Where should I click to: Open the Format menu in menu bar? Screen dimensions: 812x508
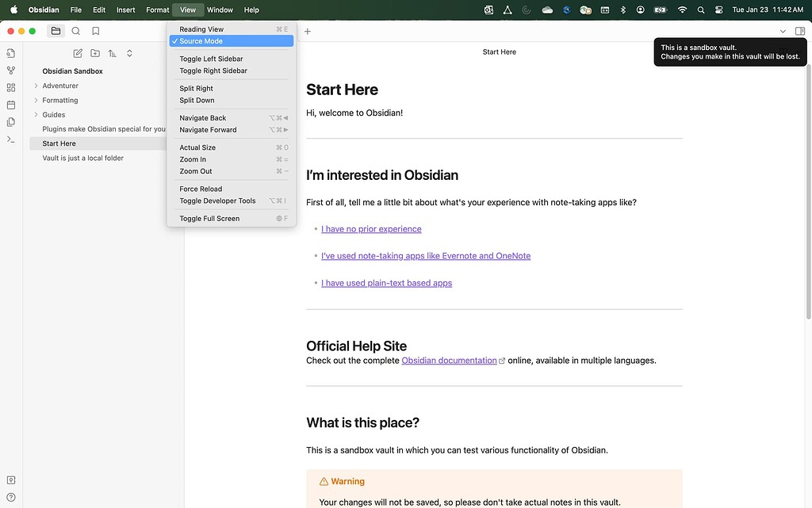coord(157,10)
